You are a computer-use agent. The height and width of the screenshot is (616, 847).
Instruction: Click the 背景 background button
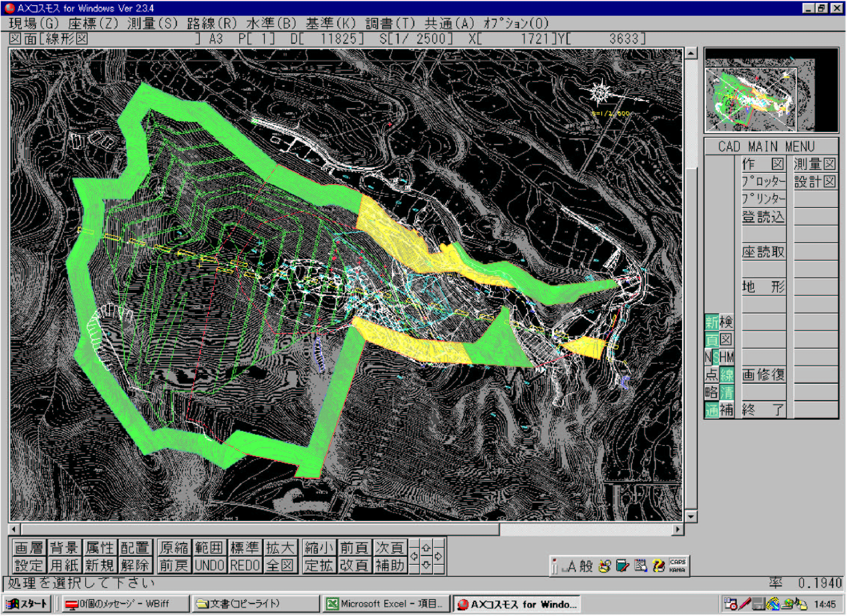pyautogui.click(x=64, y=548)
